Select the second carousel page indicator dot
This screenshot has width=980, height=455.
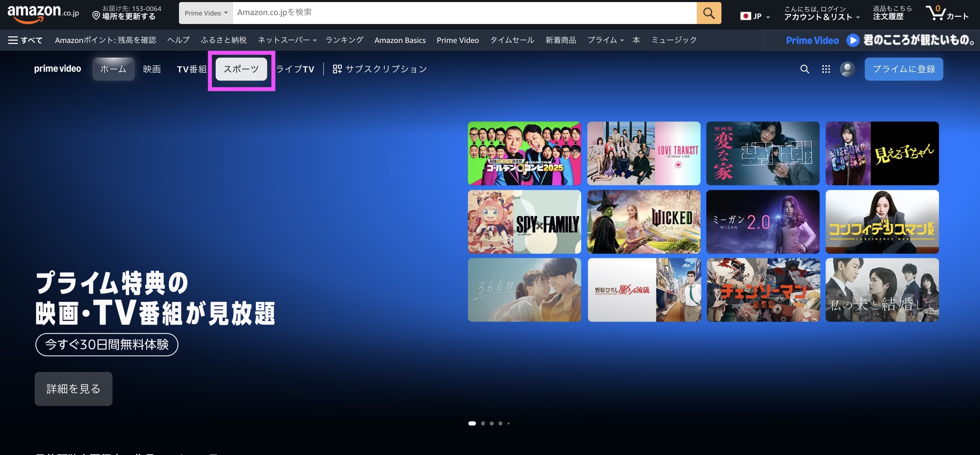coord(483,423)
